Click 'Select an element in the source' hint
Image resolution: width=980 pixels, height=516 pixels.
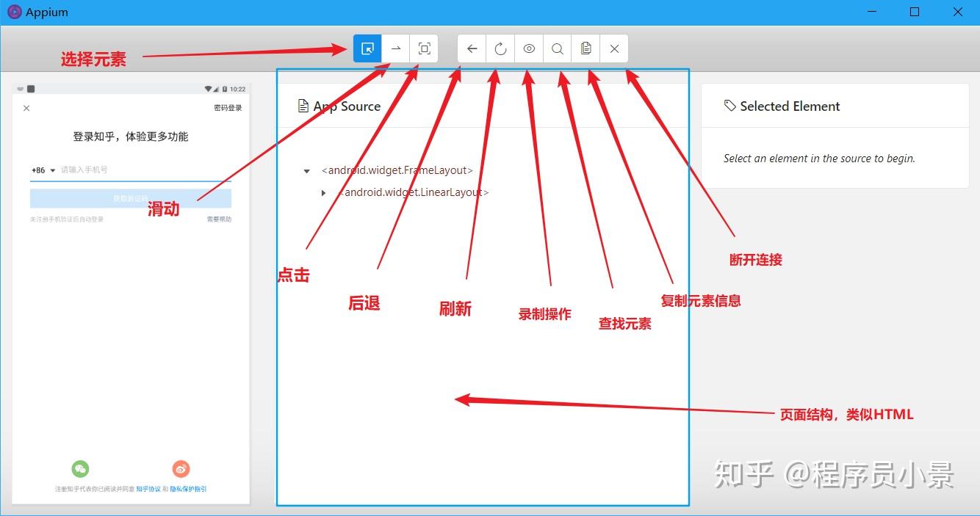click(x=819, y=159)
